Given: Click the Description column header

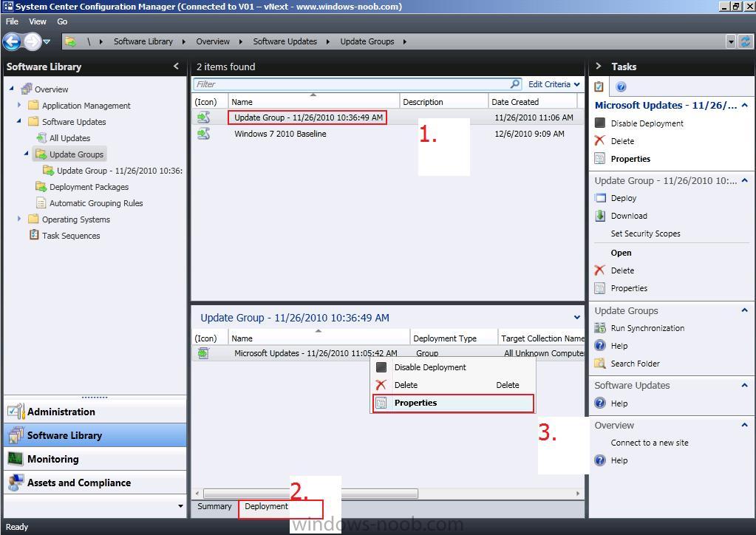Looking at the screenshot, I should 443,102.
